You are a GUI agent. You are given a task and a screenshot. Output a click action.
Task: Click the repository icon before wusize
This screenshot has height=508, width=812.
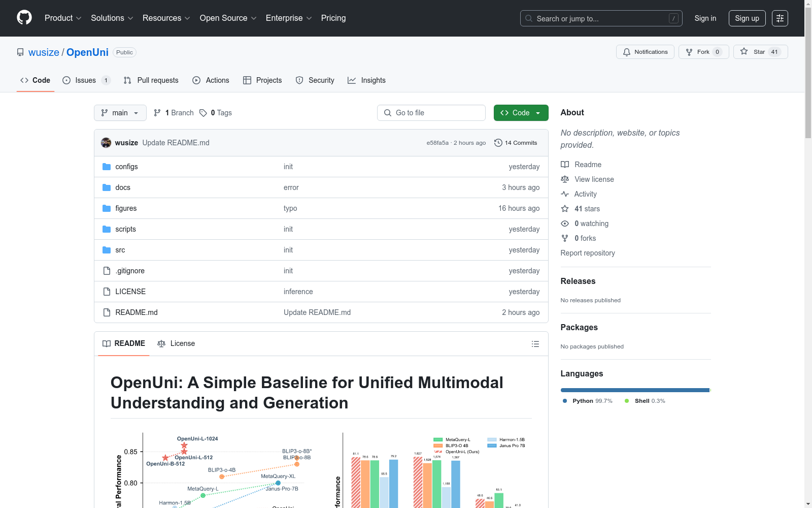click(20, 52)
